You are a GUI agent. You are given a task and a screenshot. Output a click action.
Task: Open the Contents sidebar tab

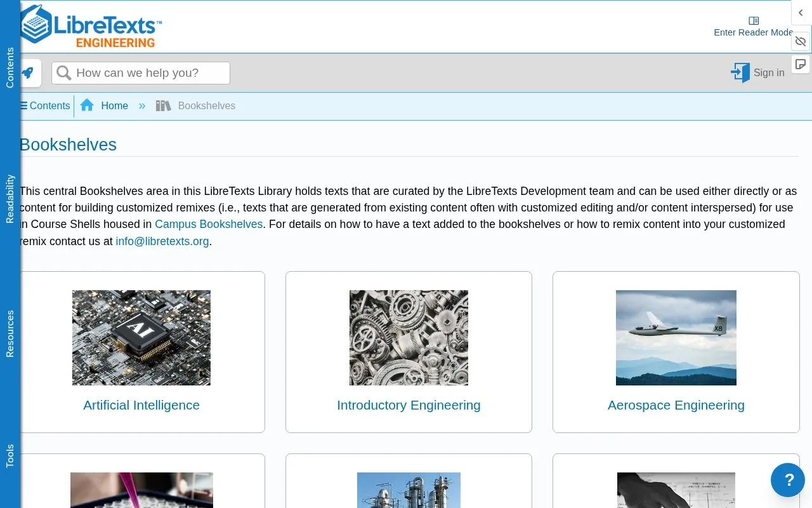pyautogui.click(x=10, y=67)
